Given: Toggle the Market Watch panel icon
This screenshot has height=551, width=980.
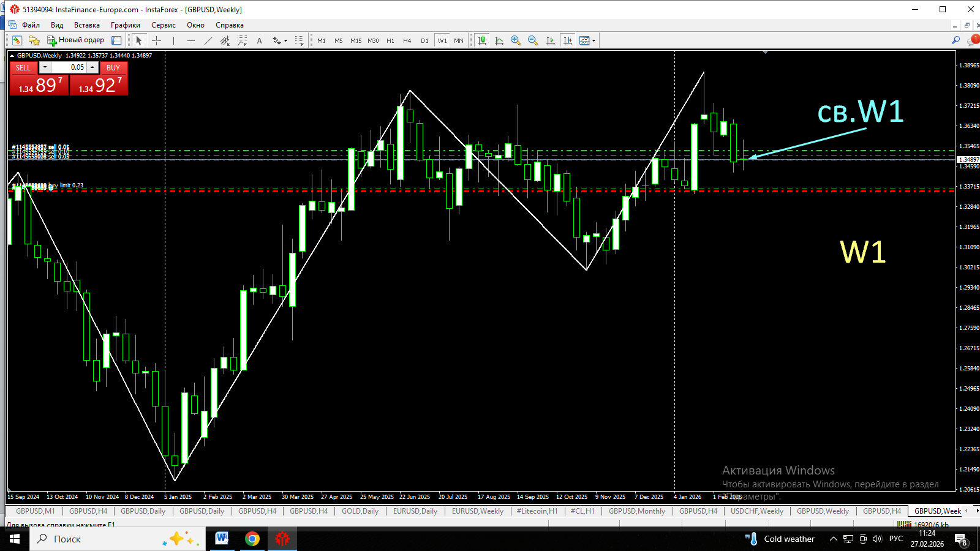Looking at the screenshot, I should point(116,40).
